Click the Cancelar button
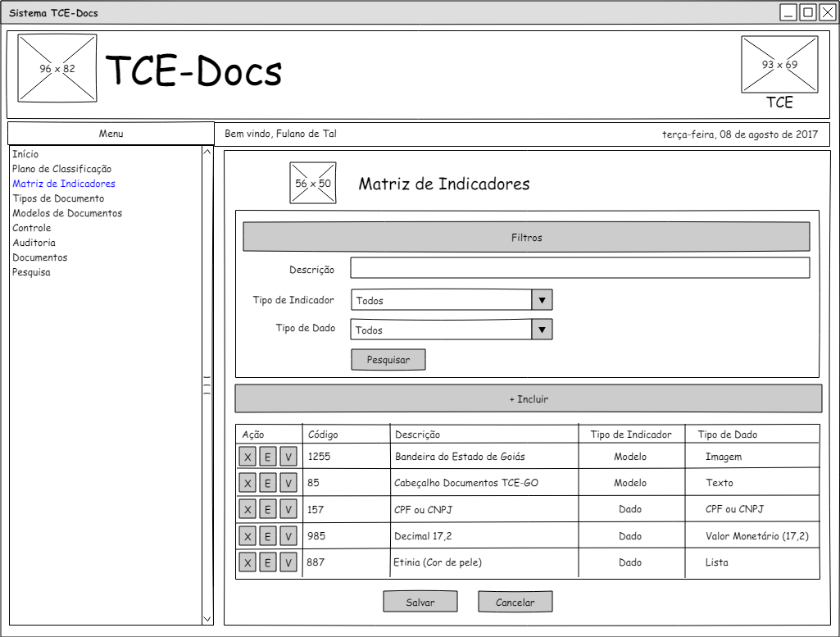 [x=515, y=602]
